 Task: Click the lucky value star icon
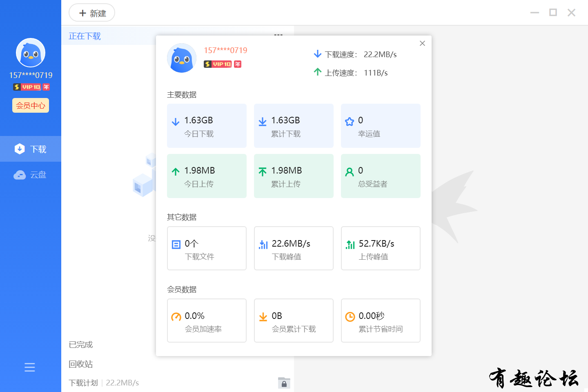350,122
